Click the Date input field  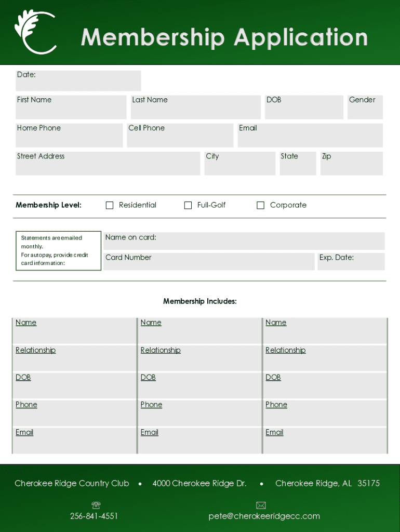pos(78,81)
